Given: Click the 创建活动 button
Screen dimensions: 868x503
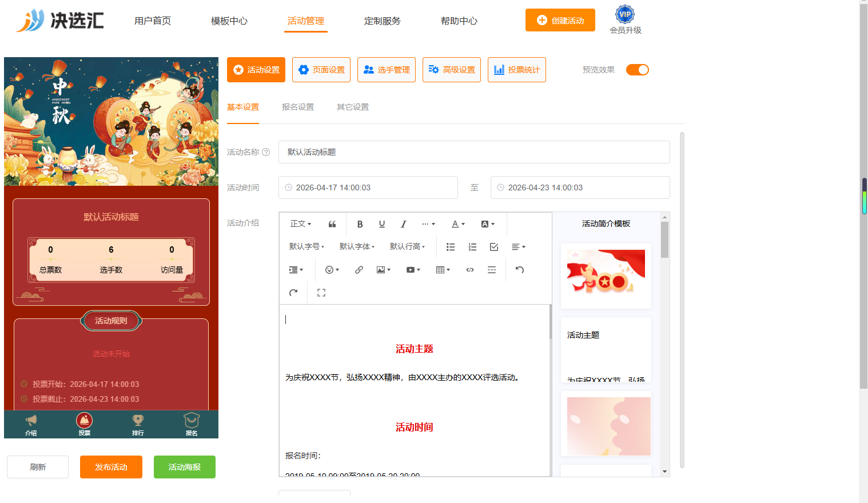Looking at the screenshot, I should (560, 20).
